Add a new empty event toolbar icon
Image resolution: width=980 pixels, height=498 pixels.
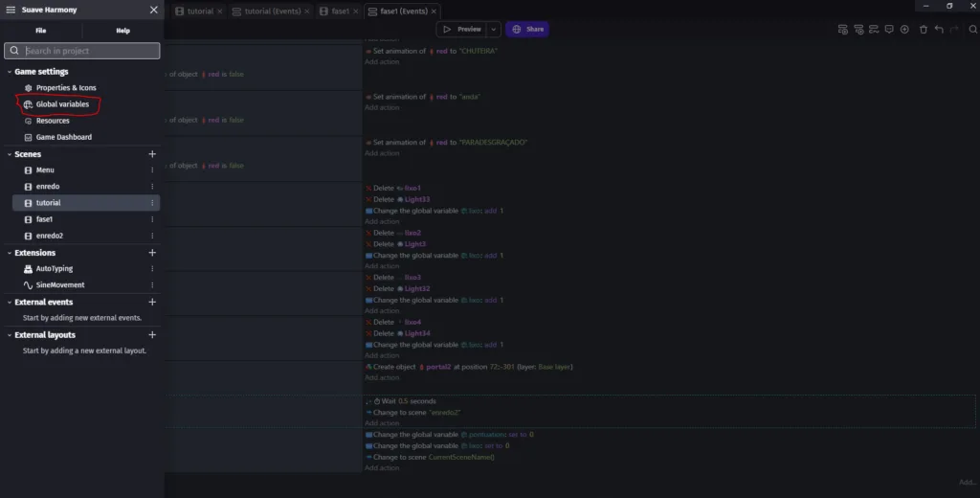[x=843, y=30]
